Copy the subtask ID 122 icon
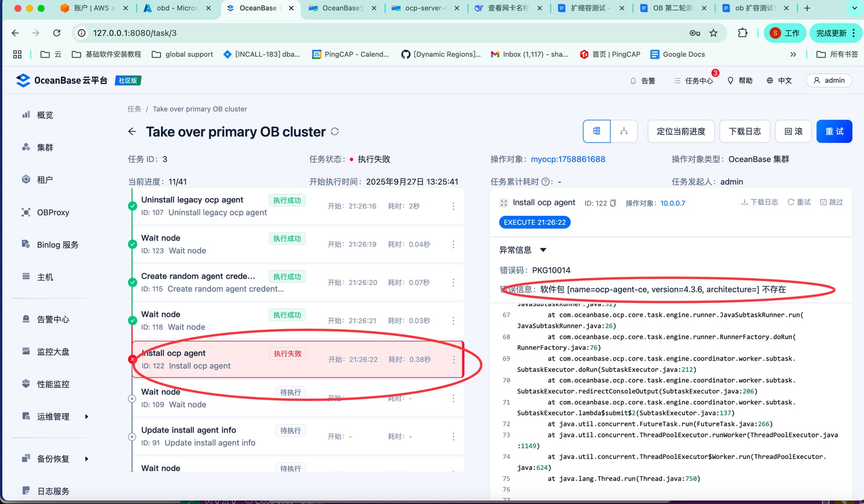Viewport: 864px width, 504px height. (613, 203)
